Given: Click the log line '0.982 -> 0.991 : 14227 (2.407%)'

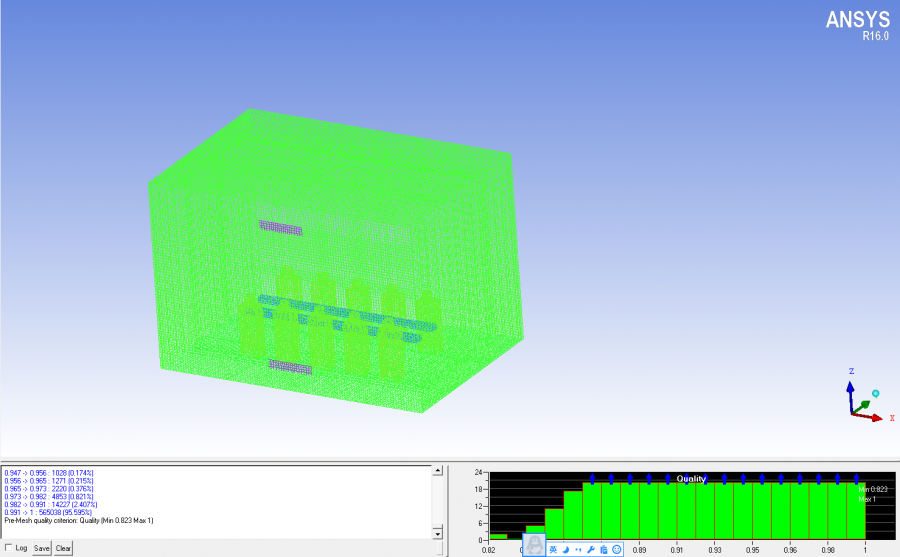Looking at the screenshot, I should (51, 504).
